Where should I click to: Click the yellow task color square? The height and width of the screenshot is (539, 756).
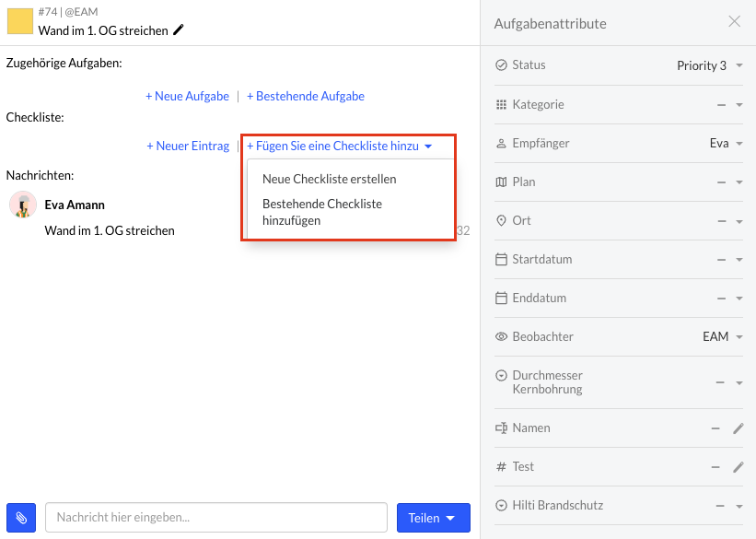(x=19, y=21)
